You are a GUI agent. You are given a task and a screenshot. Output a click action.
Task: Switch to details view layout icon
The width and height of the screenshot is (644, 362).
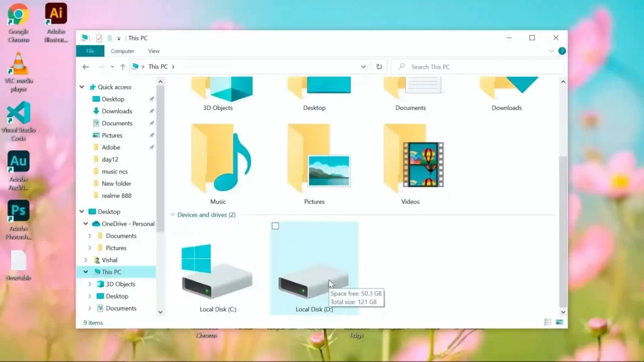[x=548, y=322]
